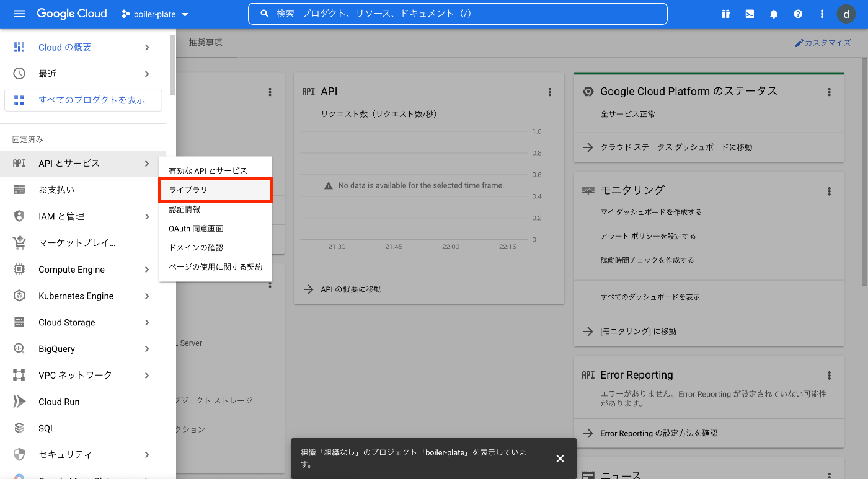Open the products grid icon
Screen dimensions: 868x479
click(725, 14)
